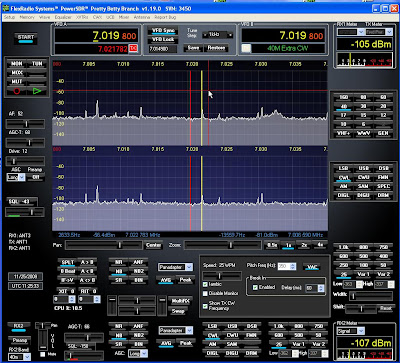The image size is (400, 363).
Task: Click the Pan slider
Action: [x=103, y=246]
